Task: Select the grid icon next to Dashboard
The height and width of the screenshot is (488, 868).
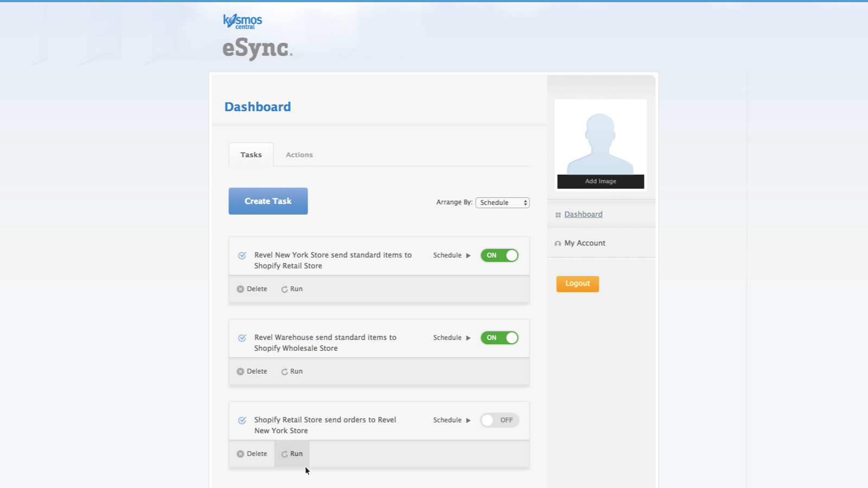Action: click(558, 214)
